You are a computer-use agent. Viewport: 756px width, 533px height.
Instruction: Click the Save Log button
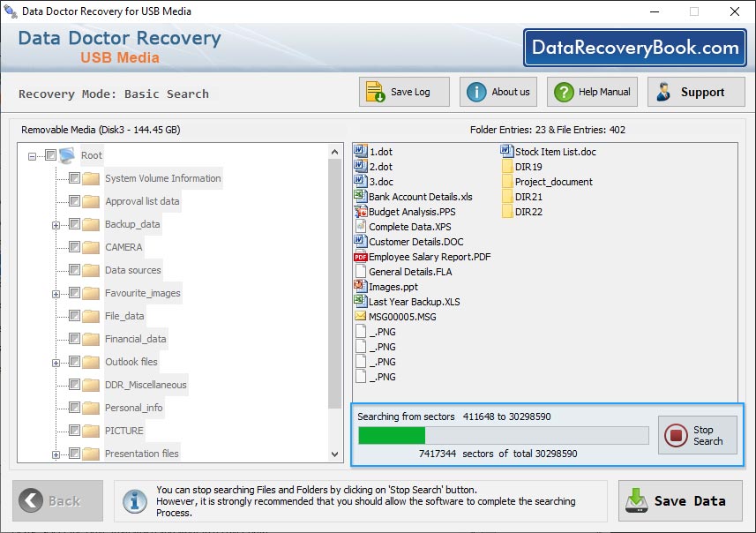click(403, 91)
